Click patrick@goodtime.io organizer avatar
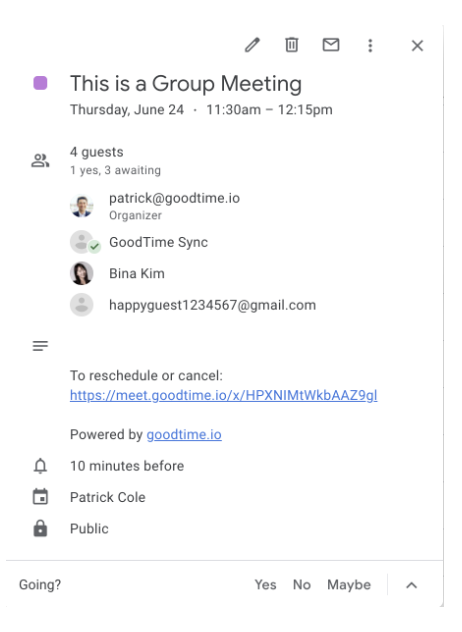462x632 pixels. (x=82, y=206)
